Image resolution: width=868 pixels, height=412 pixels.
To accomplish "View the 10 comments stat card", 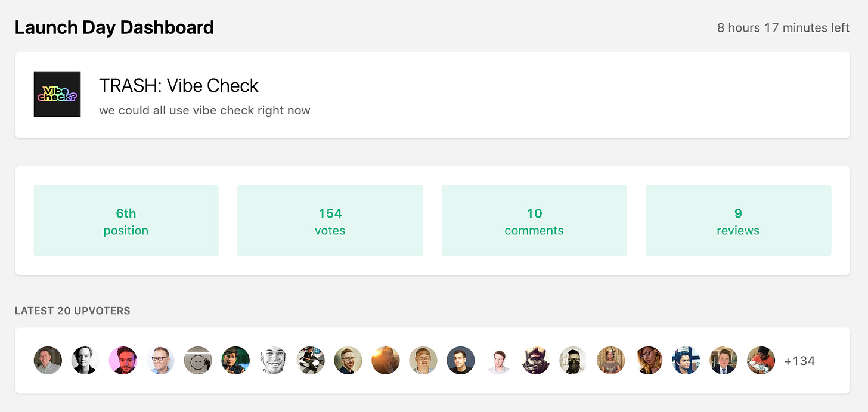I will (534, 221).
